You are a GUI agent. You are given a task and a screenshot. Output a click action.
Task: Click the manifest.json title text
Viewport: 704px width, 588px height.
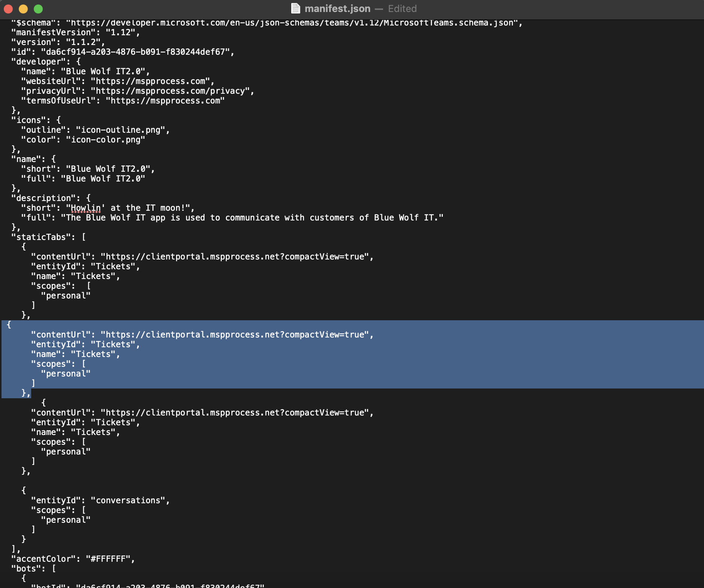point(337,9)
